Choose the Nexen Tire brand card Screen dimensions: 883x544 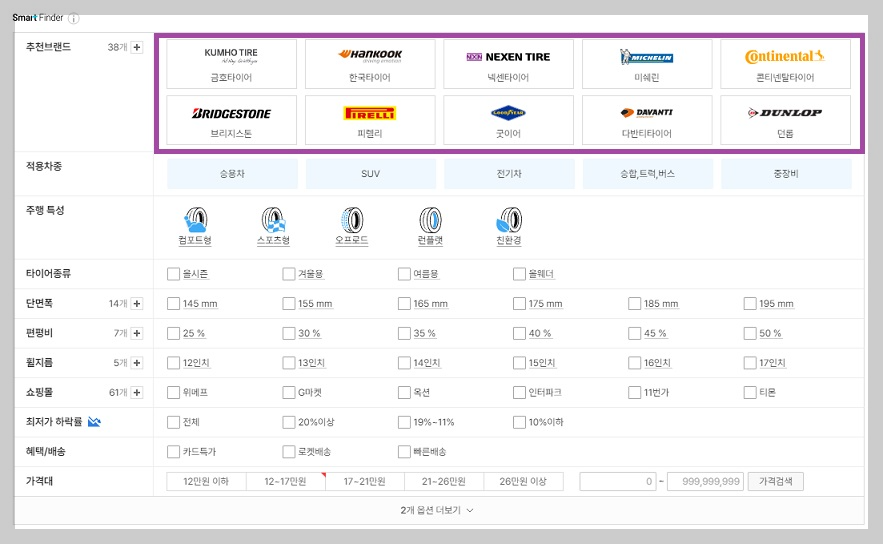[509, 64]
